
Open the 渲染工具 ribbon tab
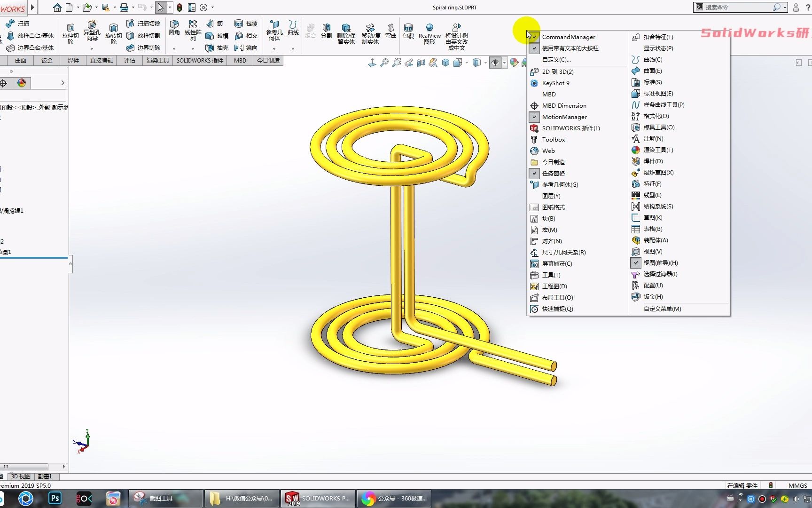(157, 60)
